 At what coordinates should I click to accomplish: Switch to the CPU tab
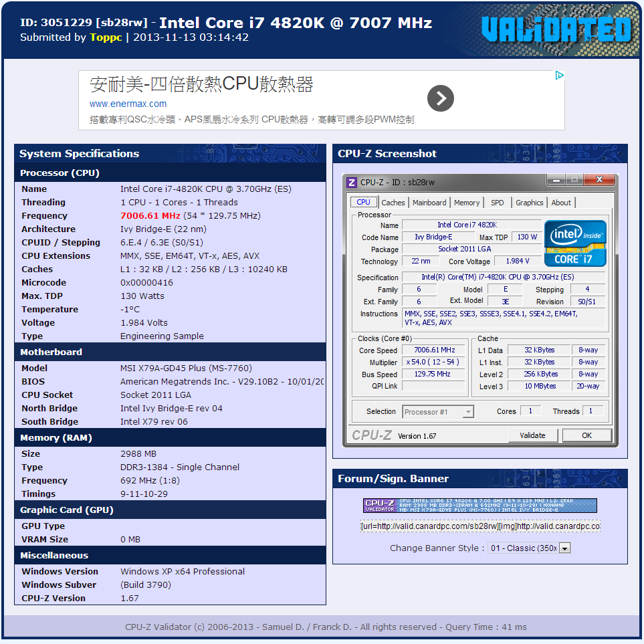click(364, 202)
